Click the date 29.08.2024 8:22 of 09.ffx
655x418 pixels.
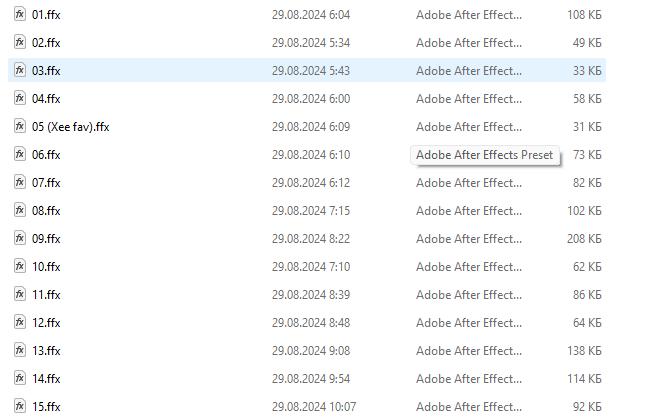[311, 238]
